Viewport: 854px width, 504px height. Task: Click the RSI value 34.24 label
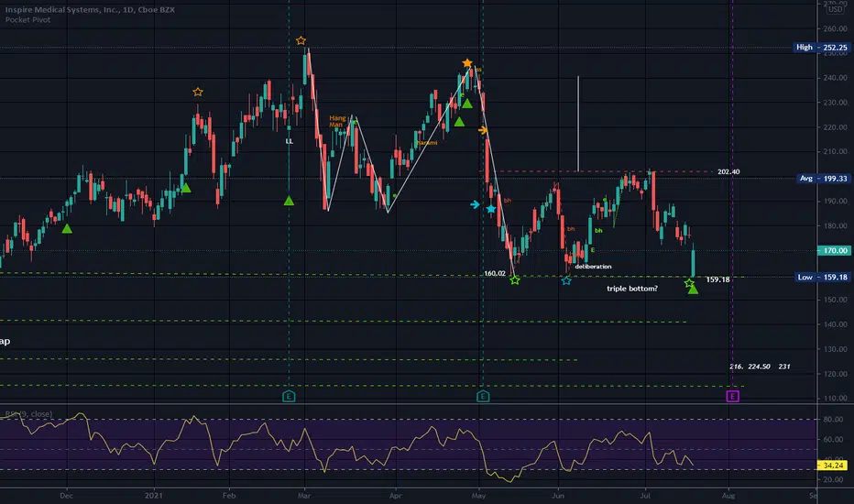[x=833, y=466]
